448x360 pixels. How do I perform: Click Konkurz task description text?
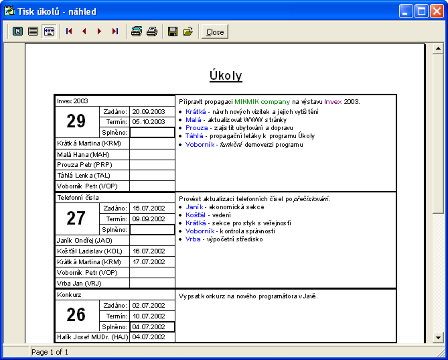pyautogui.click(x=248, y=296)
